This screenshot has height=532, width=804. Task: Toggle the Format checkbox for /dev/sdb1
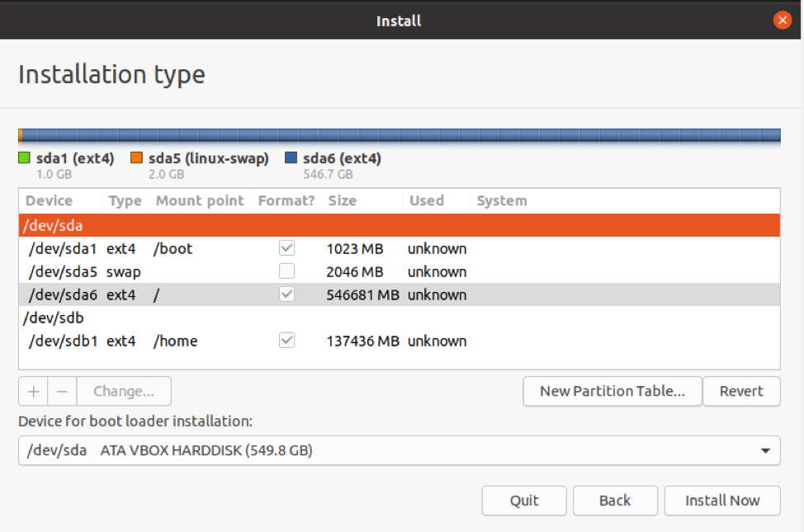click(x=286, y=341)
